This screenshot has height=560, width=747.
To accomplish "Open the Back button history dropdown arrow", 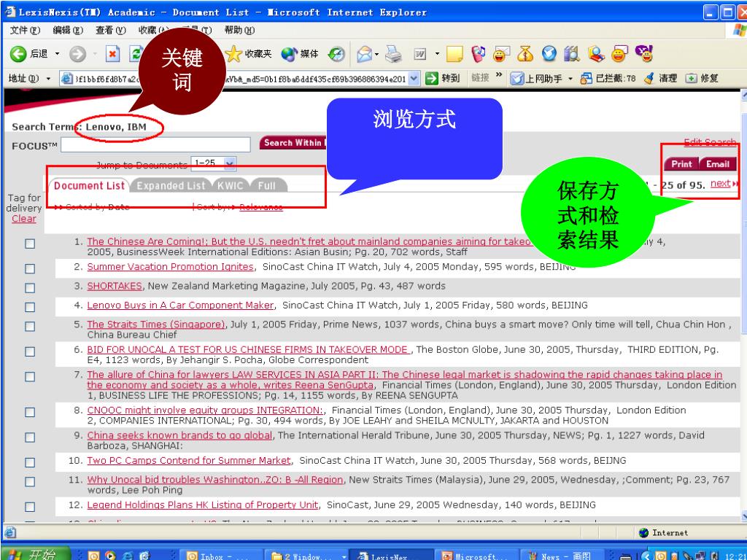I will [57, 54].
